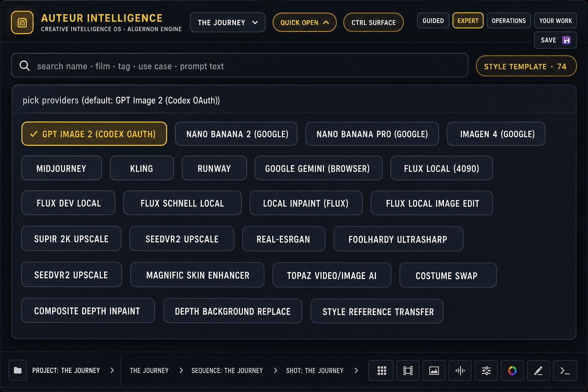The image size is (588, 392).
Task: Expand chevron before Sequence: The Journey
Action: click(x=181, y=370)
